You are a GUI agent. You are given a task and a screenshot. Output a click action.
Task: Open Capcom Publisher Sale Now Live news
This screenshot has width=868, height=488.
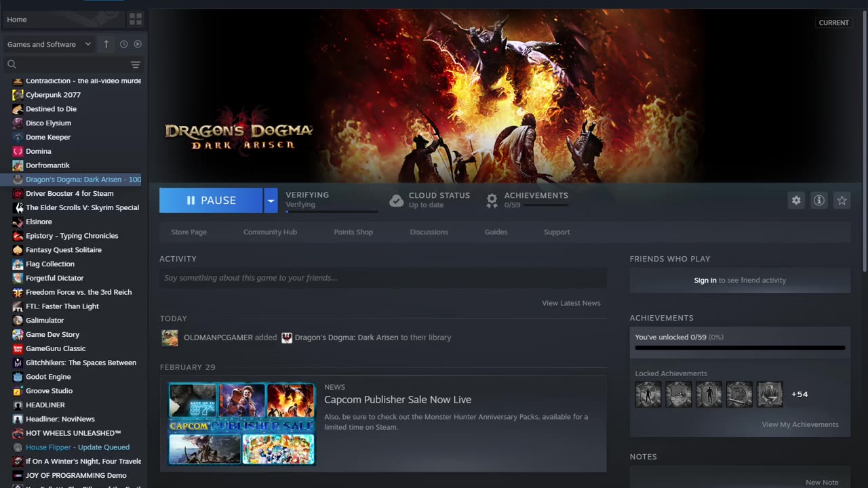click(397, 400)
